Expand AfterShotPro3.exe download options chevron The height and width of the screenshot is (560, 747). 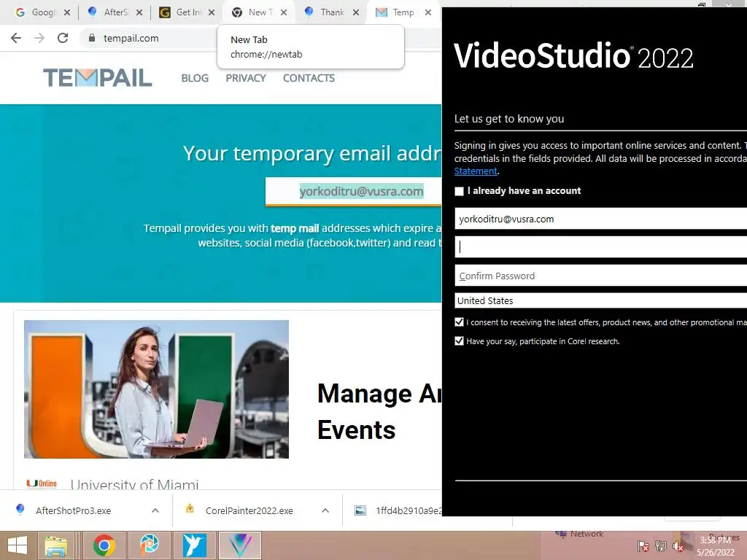point(155,510)
